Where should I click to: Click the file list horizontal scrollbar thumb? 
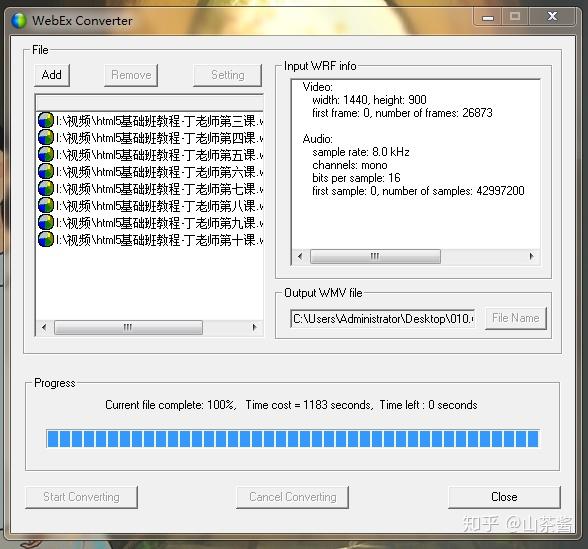tap(128, 327)
